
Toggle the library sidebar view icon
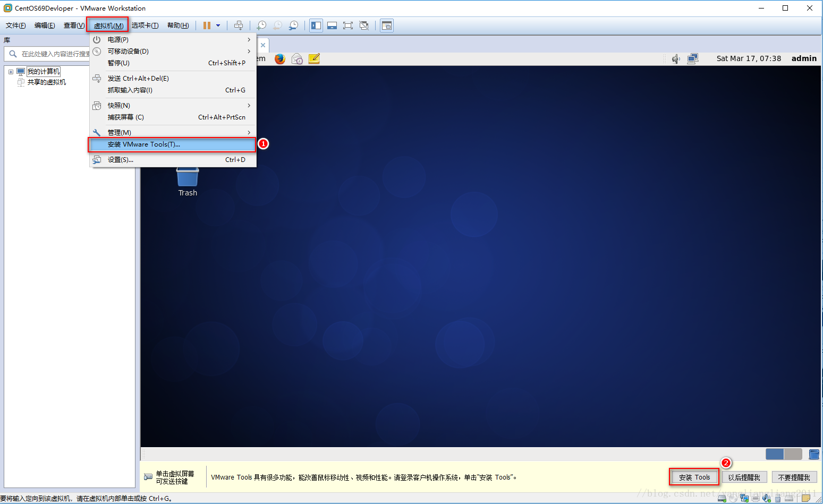coord(316,25)
